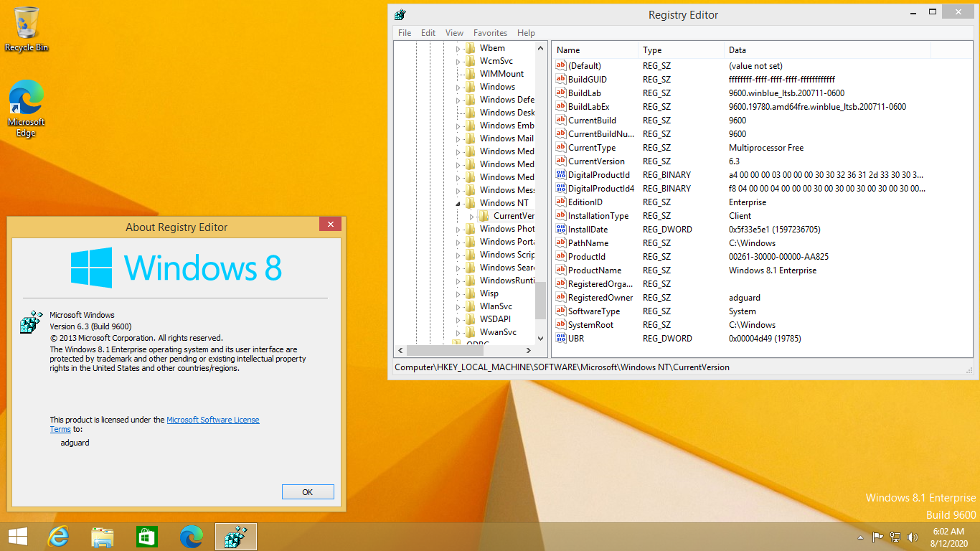Collapse the Windows NT key
The width and height of the screenshot is (980, 551).
point(458,203)
